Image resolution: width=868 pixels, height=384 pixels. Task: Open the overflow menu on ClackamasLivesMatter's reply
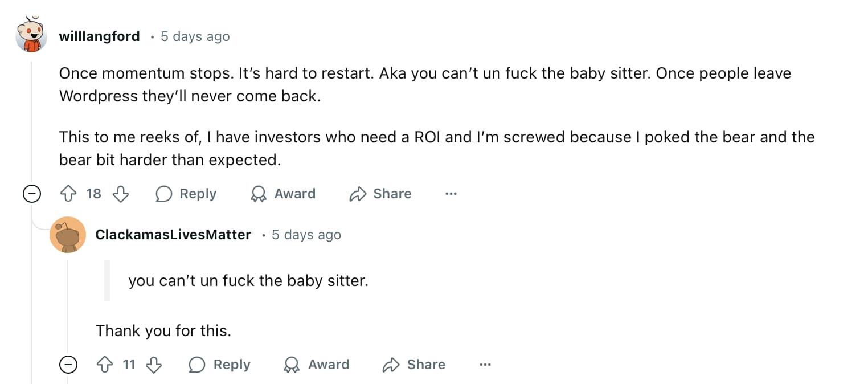tap(485, 365)
